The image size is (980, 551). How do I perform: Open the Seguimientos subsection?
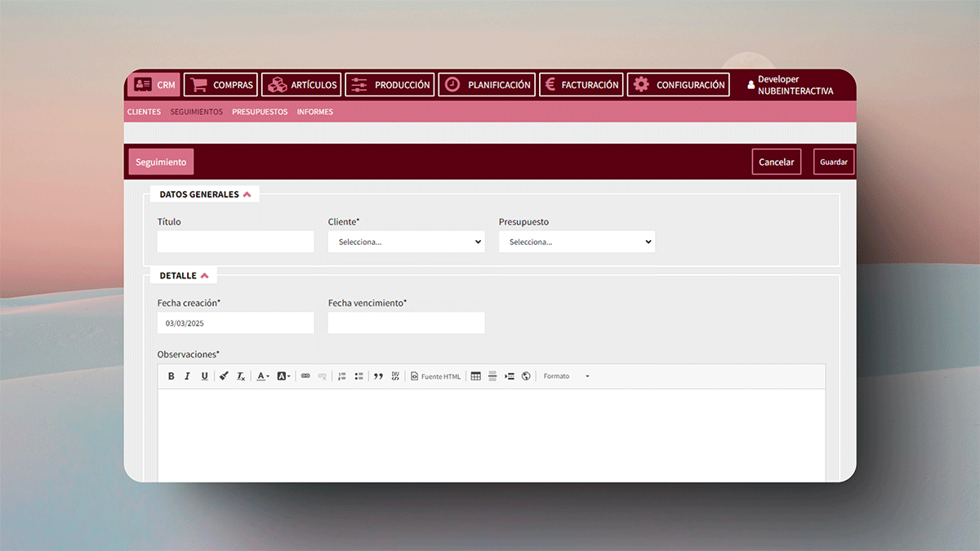click(197, 112)
